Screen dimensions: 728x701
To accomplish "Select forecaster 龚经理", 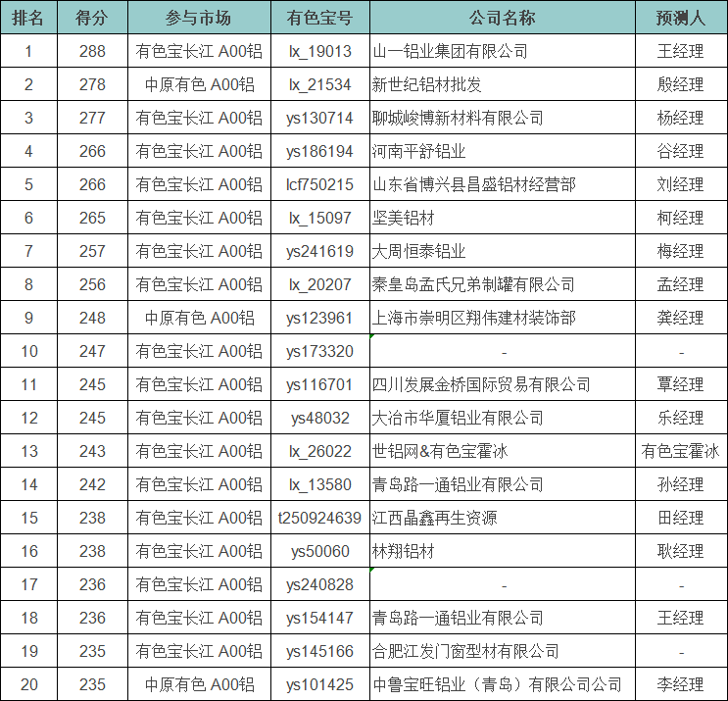I will coord(681,319).
